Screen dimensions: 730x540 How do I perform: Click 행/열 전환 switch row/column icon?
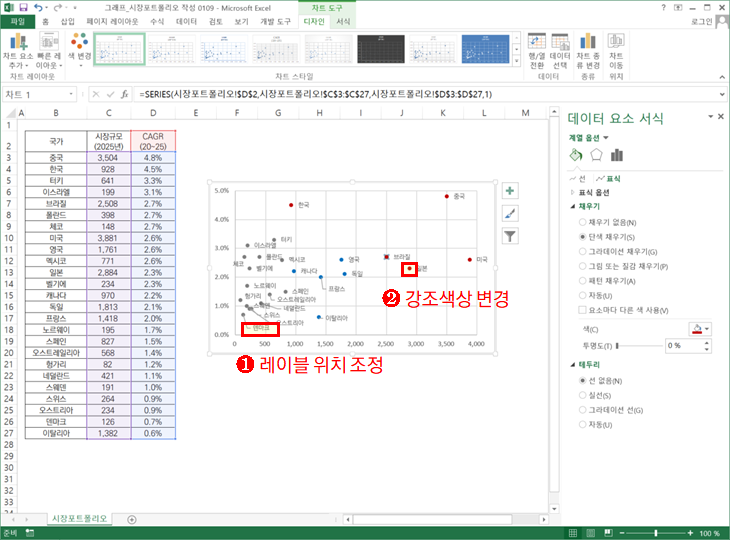(537, 51)
